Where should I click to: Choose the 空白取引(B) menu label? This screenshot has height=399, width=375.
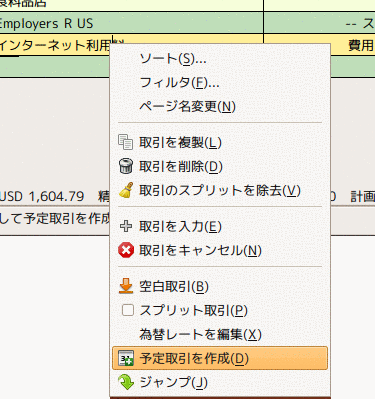click(174, 287)
